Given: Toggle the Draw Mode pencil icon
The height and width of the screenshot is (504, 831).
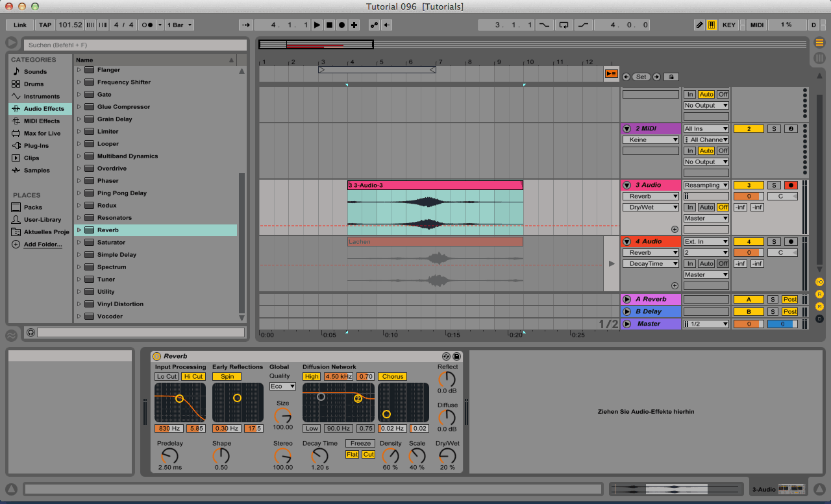Looking at the screenshot, I should [699, 25].
